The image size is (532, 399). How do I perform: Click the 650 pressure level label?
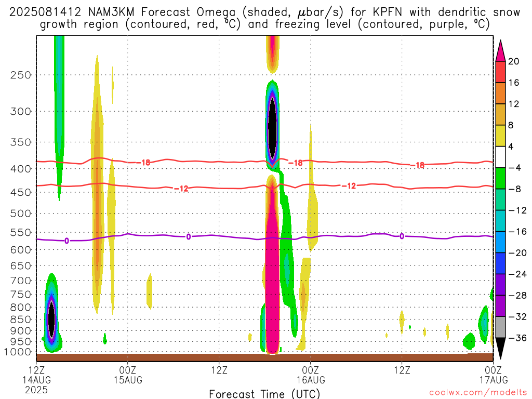21,265
